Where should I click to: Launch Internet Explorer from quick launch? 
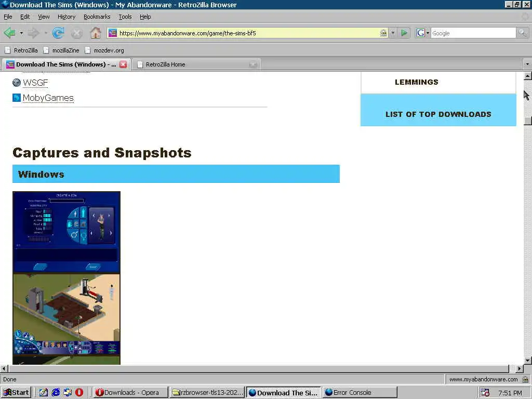56,392
